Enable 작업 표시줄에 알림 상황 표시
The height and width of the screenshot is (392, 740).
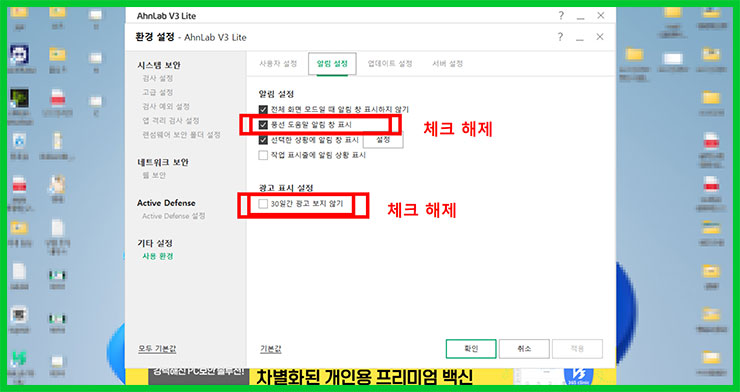[263, 155]
